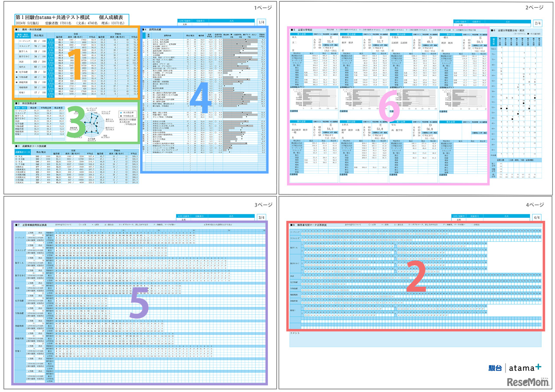Select the リーディング 81 / 100 score in section 1
The width and height of the screenshot is (555, 392).
[40, 41]
